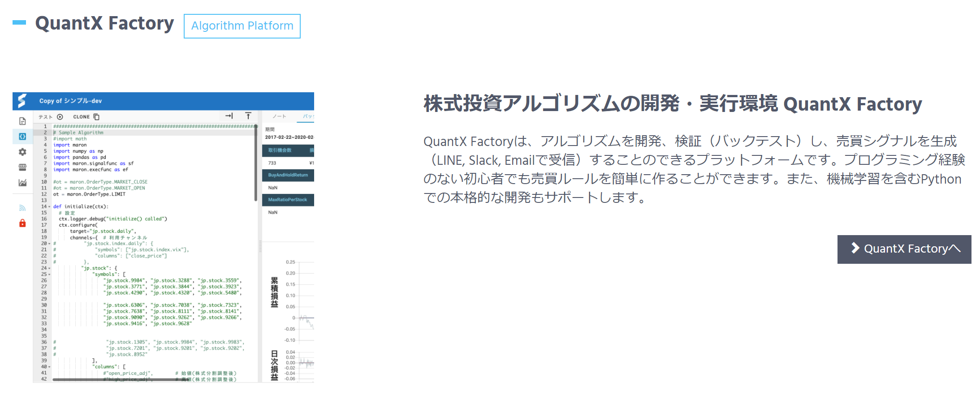Click the NaN value under BuyAndHoldReturn
The width and height of the screenshot is (980, 395).
[273, 188]
